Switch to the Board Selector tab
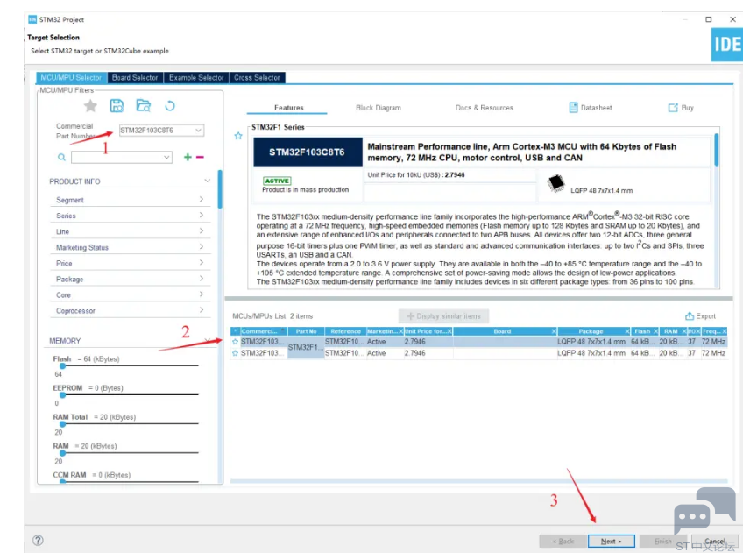743x560 pixels. [x=135, y=77]
